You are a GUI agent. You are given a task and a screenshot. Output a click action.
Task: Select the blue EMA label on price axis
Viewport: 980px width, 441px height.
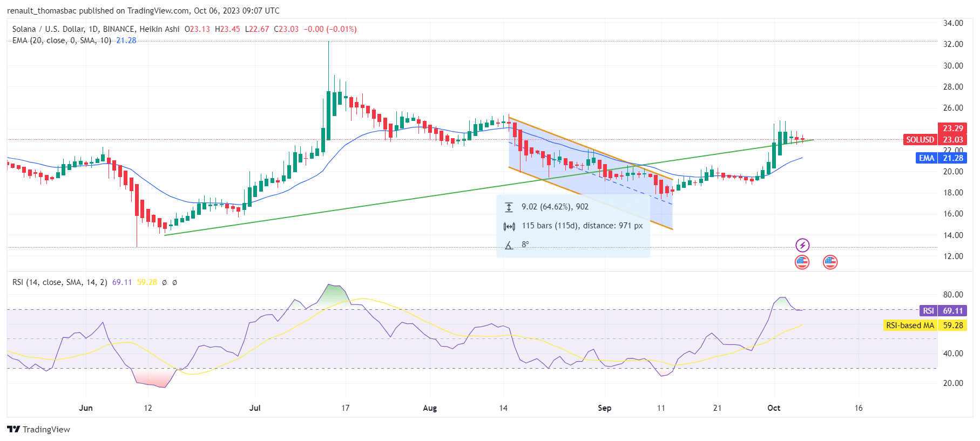click(927, 158)
